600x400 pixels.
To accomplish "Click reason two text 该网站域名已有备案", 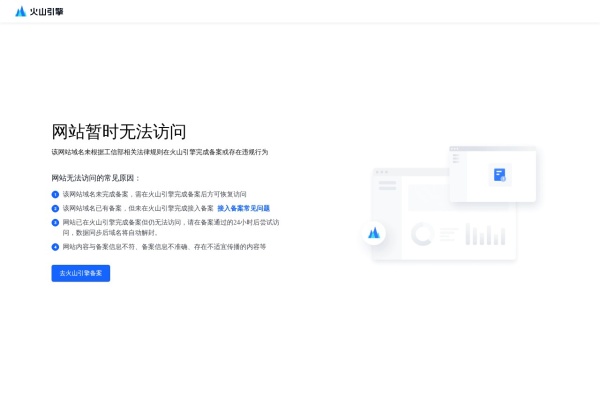I will [138, 208].
